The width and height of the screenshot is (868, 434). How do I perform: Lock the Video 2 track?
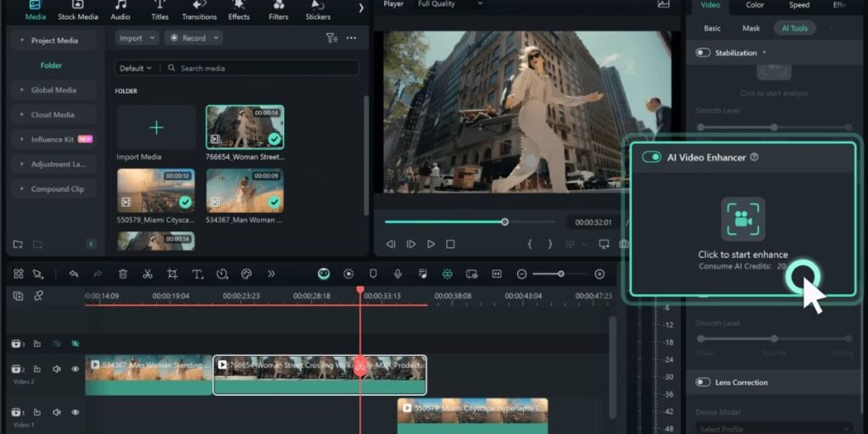[x=37, y=370]
